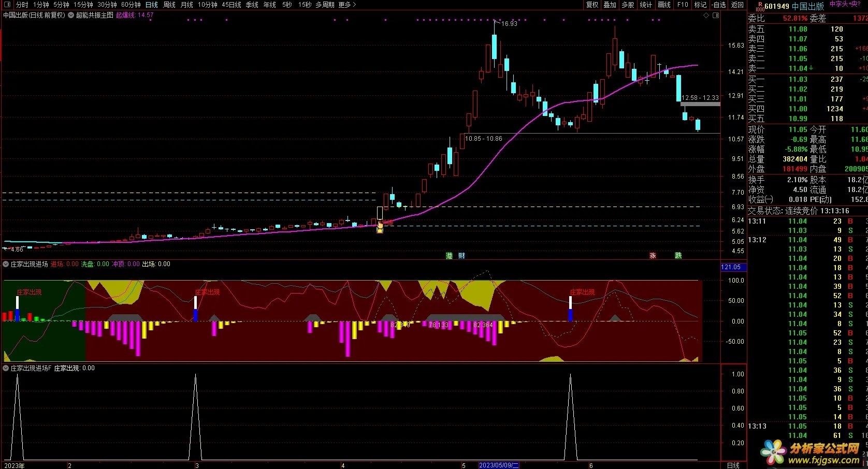Click the 起爆线: 14.57 indicator value
The width and height of the screenshot is (868, 469).
(x=135, y=15)
